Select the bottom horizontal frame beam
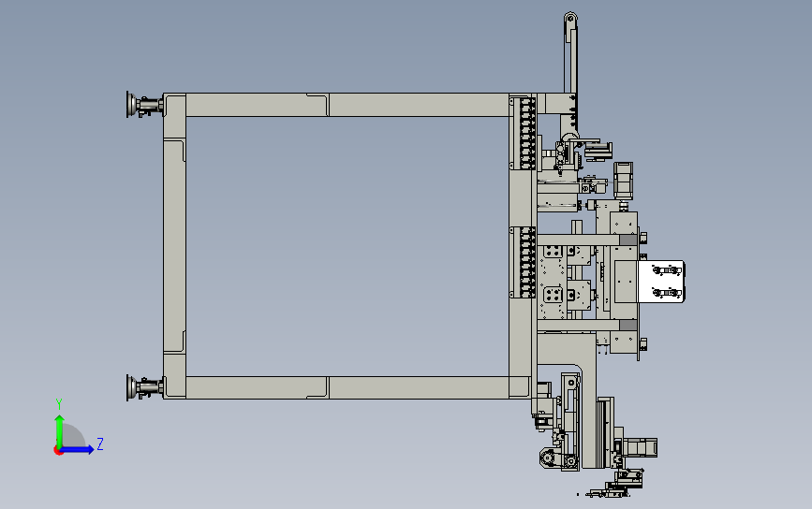This screenshot has width=812, height=509. [347, 387]
